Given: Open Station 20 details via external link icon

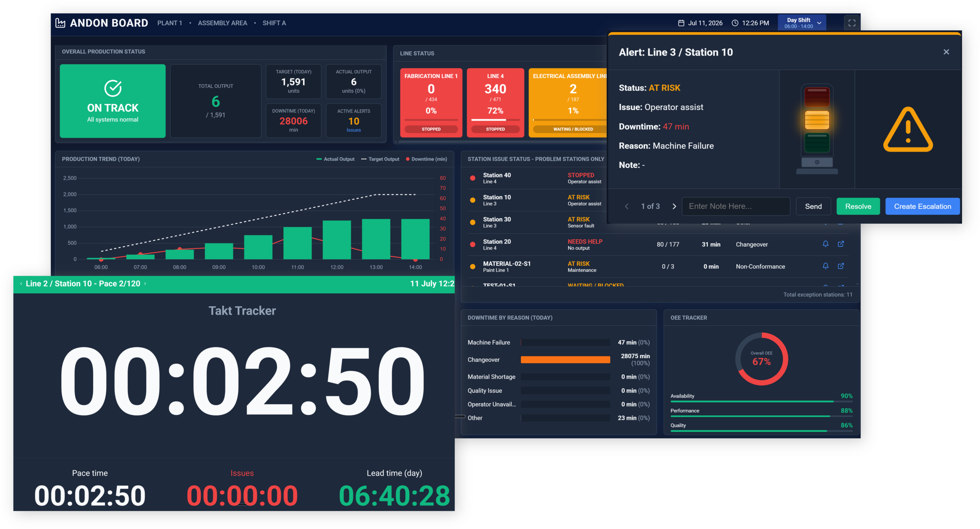Looking at the screenshot, I should click(x=841, y=244).
